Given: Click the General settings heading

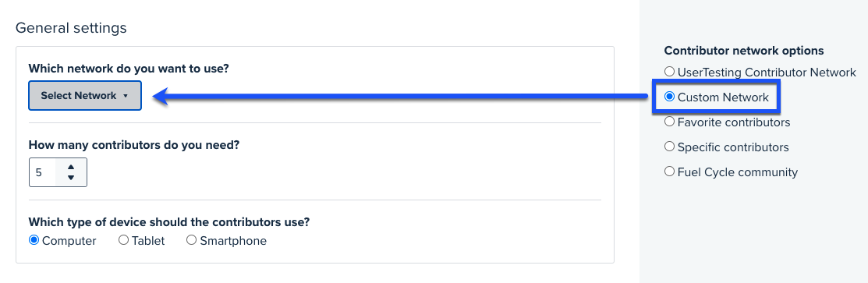Looking at the screenshot, I should click(x=71, y=28).
